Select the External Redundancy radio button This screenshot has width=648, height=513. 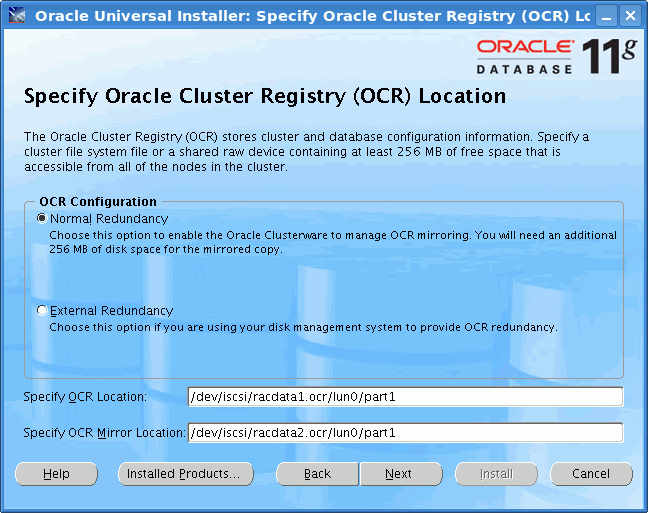tap(42, 310)
